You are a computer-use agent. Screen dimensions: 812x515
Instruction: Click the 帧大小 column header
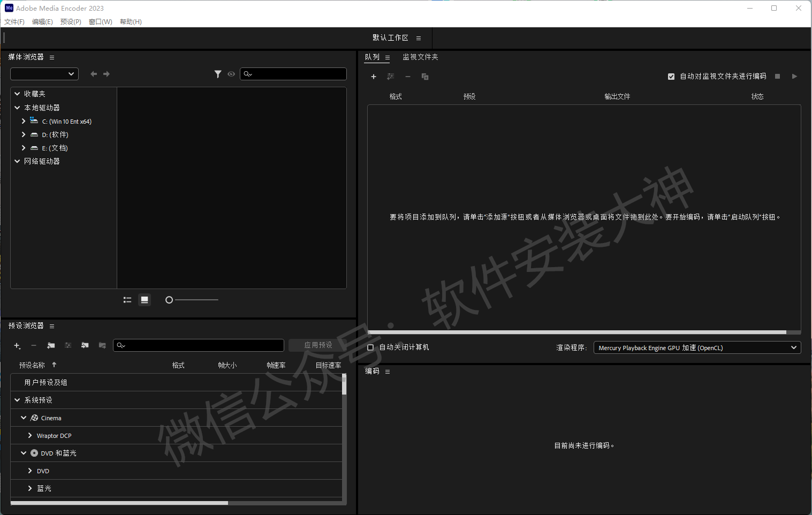(x=227, y=365)
